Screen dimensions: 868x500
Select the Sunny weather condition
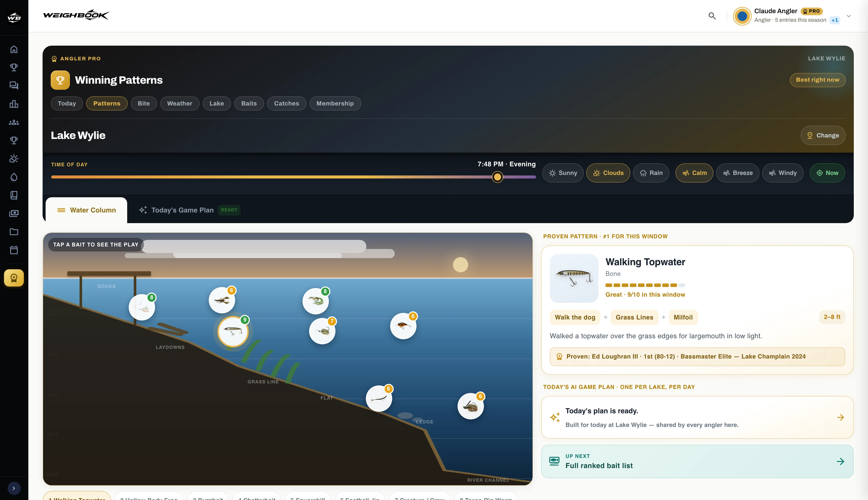click(x=563, y=173)
